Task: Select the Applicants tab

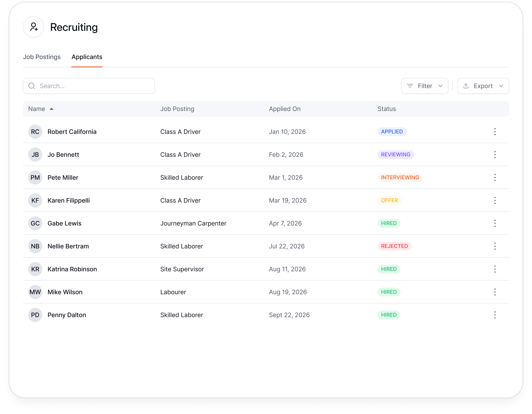Action: pos(87,57)
